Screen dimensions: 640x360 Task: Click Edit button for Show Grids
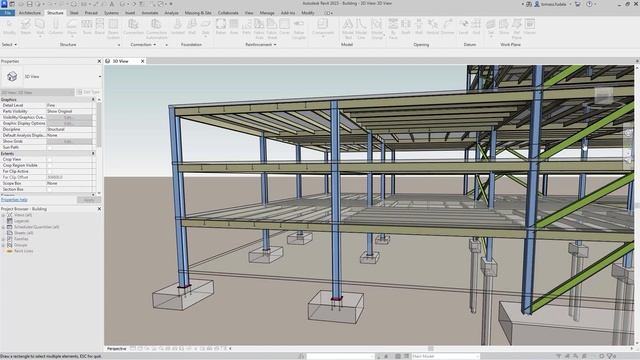pos(69,142)
